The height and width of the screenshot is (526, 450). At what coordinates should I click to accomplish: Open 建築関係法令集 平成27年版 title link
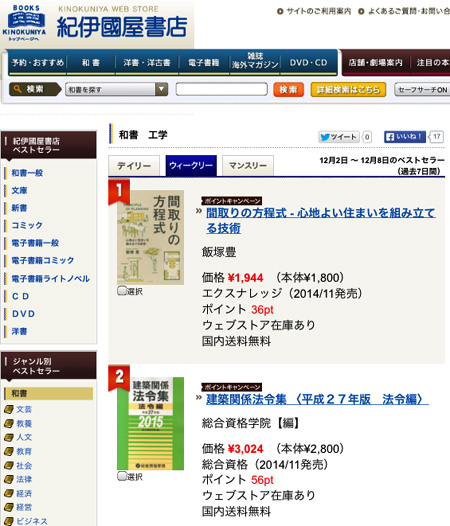pyautogui.click(x=317, y=399)
